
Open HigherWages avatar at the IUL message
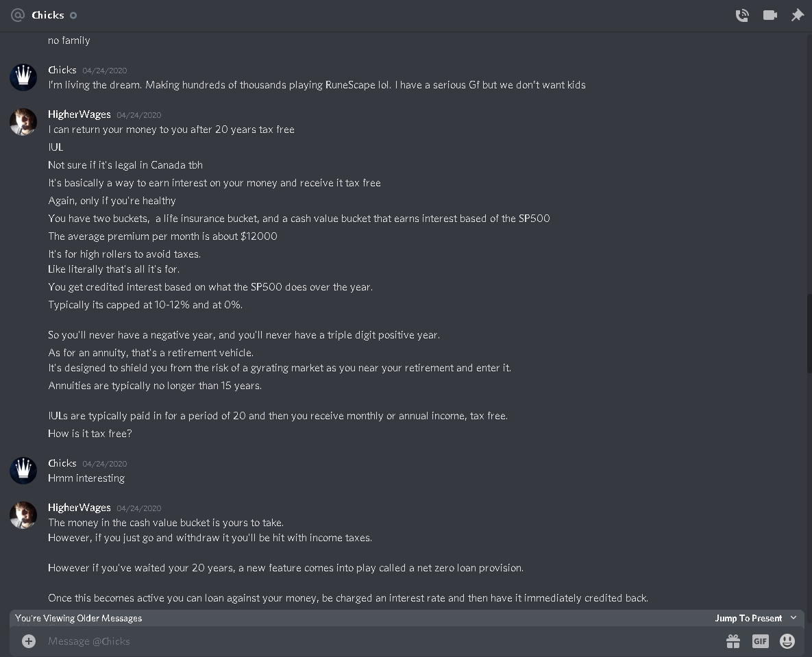(x=23, y=122)
